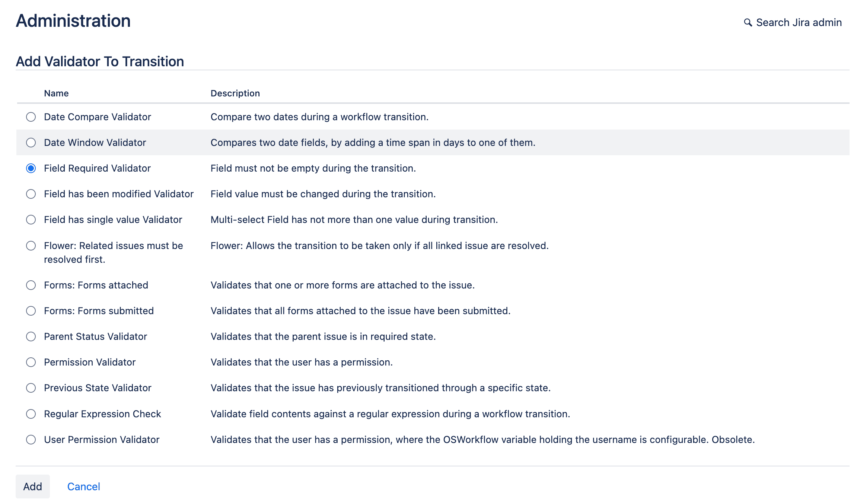
Task: Select the Forms: Forms attached validator
Action: [x=31, y=285]
